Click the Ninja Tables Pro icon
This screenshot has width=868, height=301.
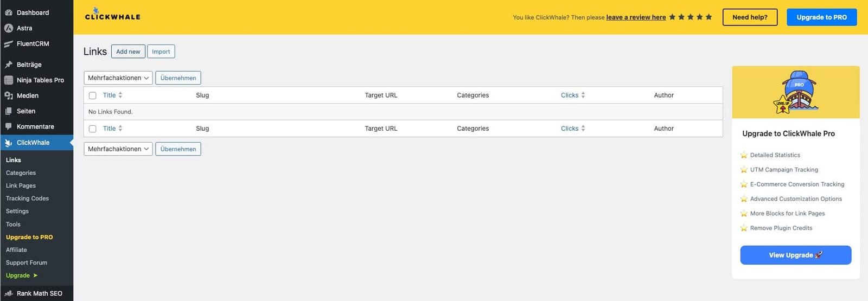tap(9, 80)
